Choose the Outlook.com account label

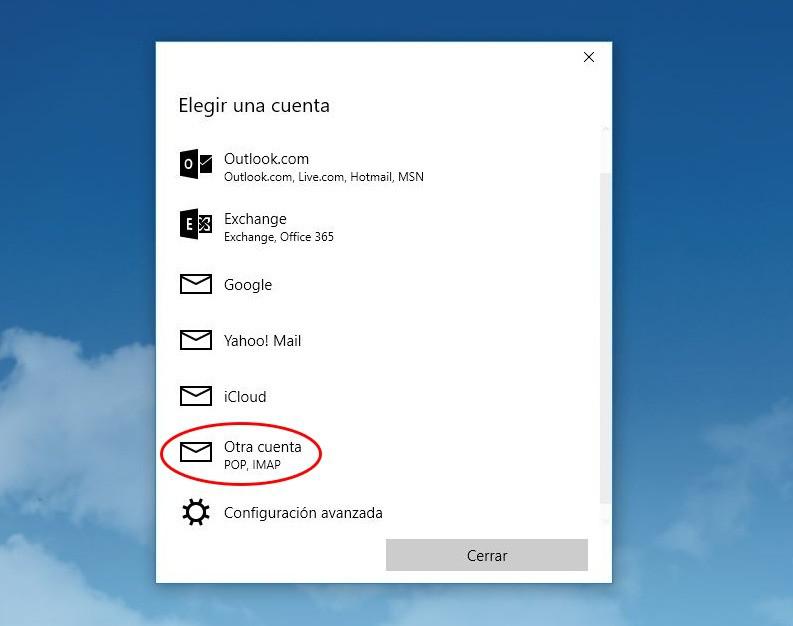pos(266,159)
